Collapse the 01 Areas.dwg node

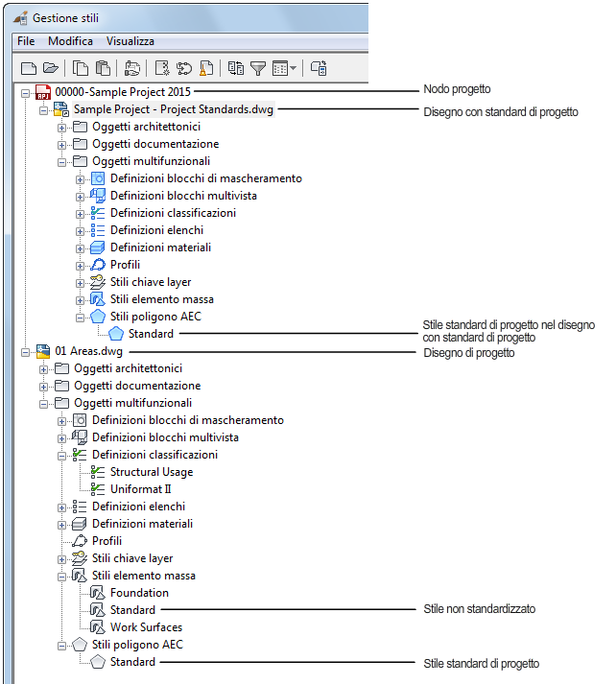point(25,352)
